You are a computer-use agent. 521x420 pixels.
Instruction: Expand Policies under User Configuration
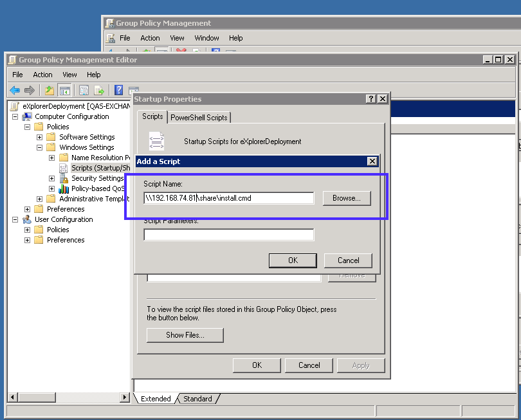click(x=27, y=230)
